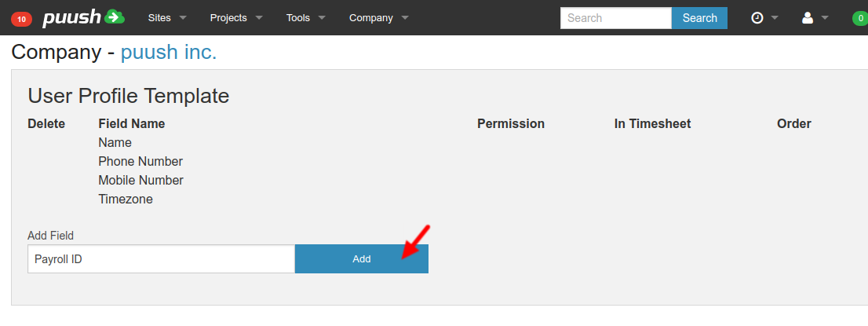The image size is (868, 326).
Task: Click the user account icon
Action: click(807, 18)
